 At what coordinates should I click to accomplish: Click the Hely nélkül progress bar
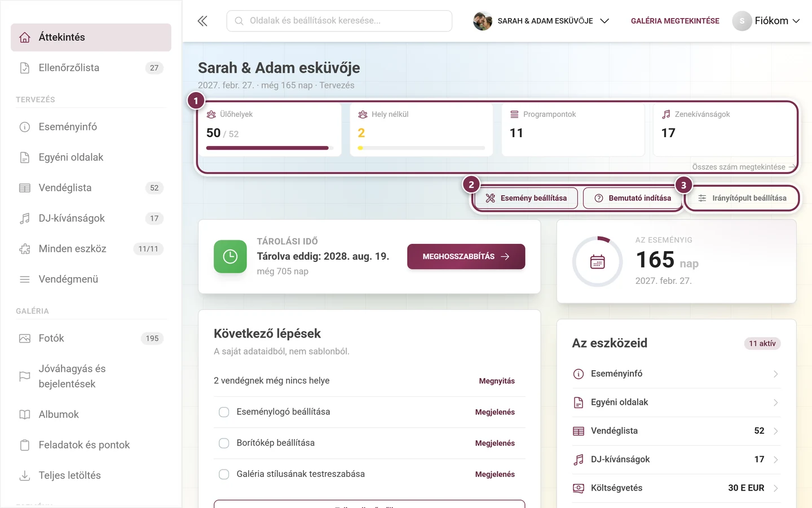(x=421, y=148)
